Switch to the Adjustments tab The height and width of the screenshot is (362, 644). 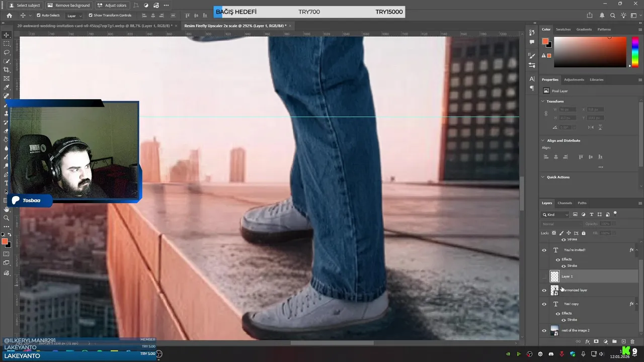pyautogui.click(x=574, y=79)
